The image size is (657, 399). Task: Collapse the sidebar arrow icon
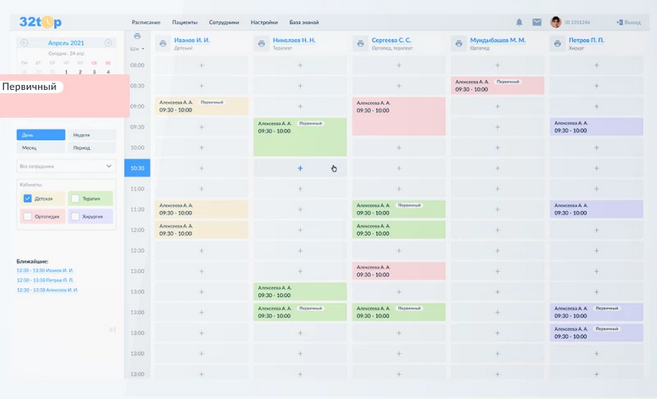coord(112,330)
